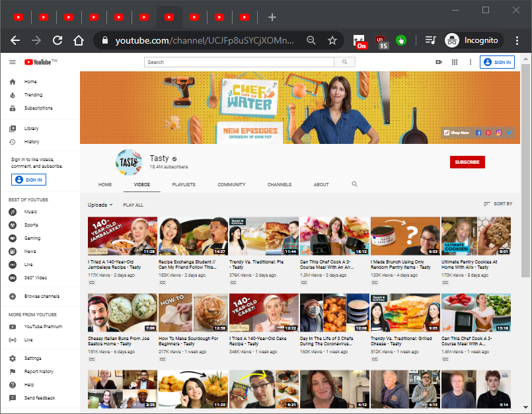532x414 pixels.
Task: Click the extension icon labeled On
Action: click(360, 42)
